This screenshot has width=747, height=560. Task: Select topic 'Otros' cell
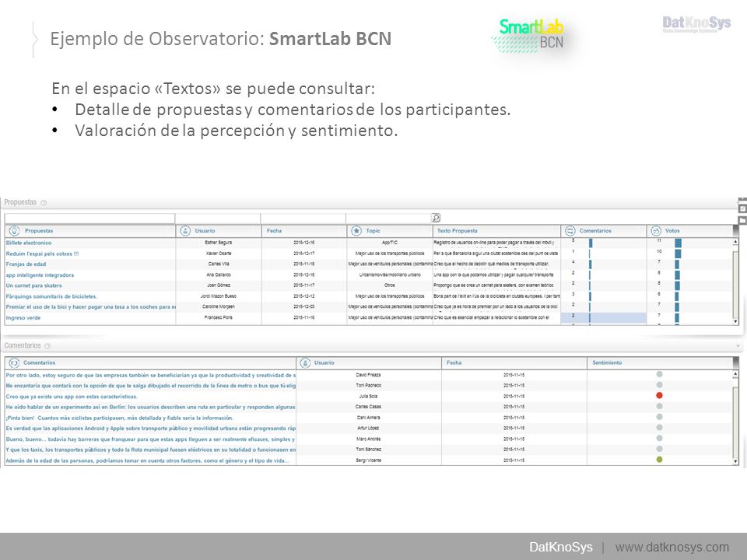(390, 285)
